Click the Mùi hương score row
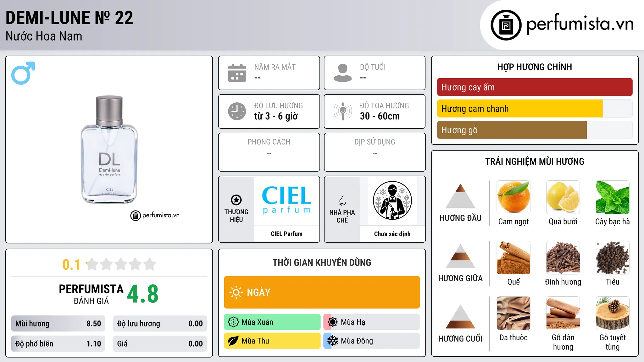644x362 pixels. (58, 324)
